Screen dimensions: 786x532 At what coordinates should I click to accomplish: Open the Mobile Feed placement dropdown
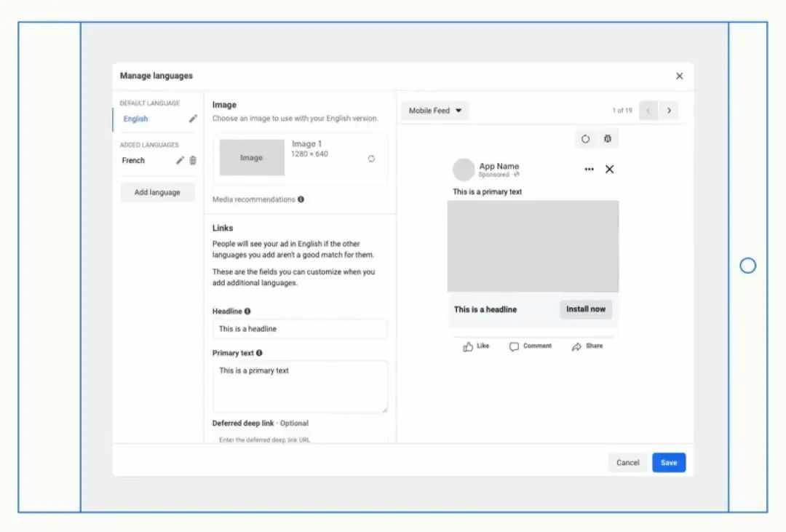434,111
